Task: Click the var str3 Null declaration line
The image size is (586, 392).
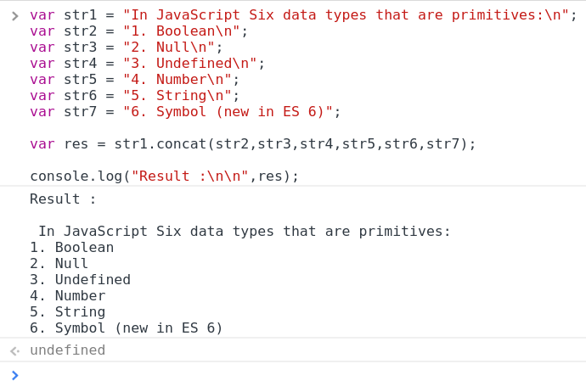Action: click(x=126, y=47)
